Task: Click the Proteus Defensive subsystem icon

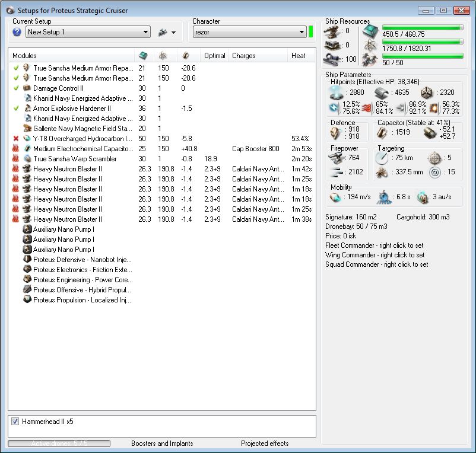Action: 27,259
